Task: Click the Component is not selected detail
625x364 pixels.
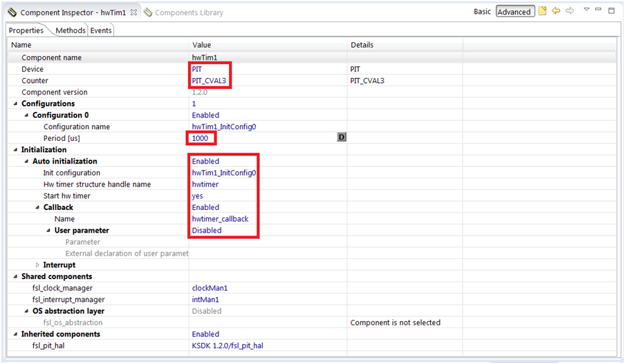Action: coord(395,323)
